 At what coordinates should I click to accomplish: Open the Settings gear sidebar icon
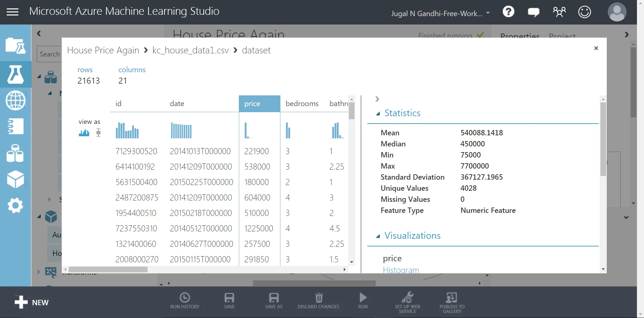[x=15, y=206]
